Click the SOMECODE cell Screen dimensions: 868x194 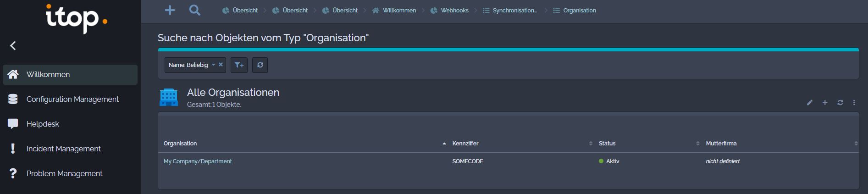click(x=468, y=161)
